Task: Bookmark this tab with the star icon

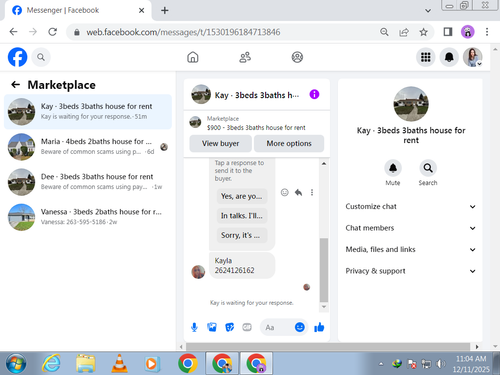Action: [423, 32]
